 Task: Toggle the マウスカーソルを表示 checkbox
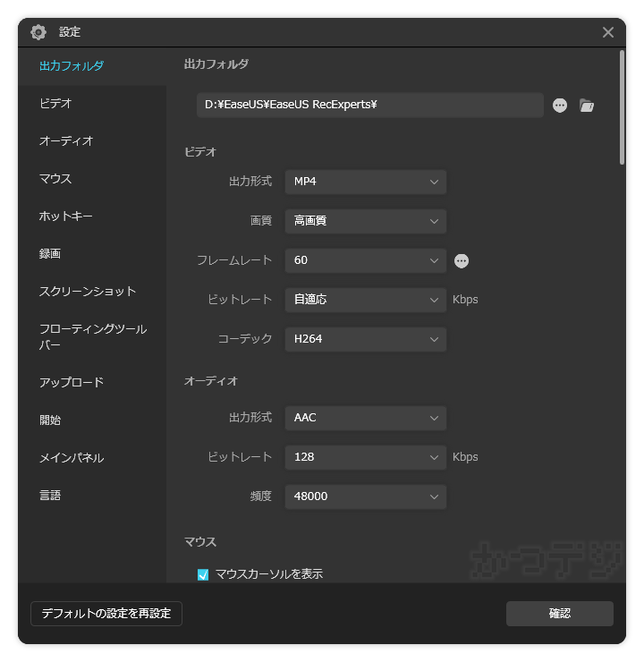[x=203, y=574]
